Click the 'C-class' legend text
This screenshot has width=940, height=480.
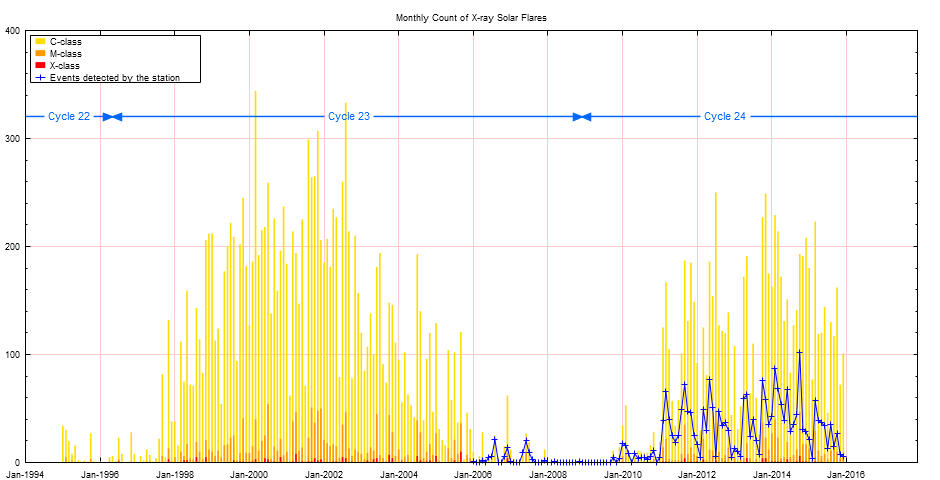click(x=66, y=41)
